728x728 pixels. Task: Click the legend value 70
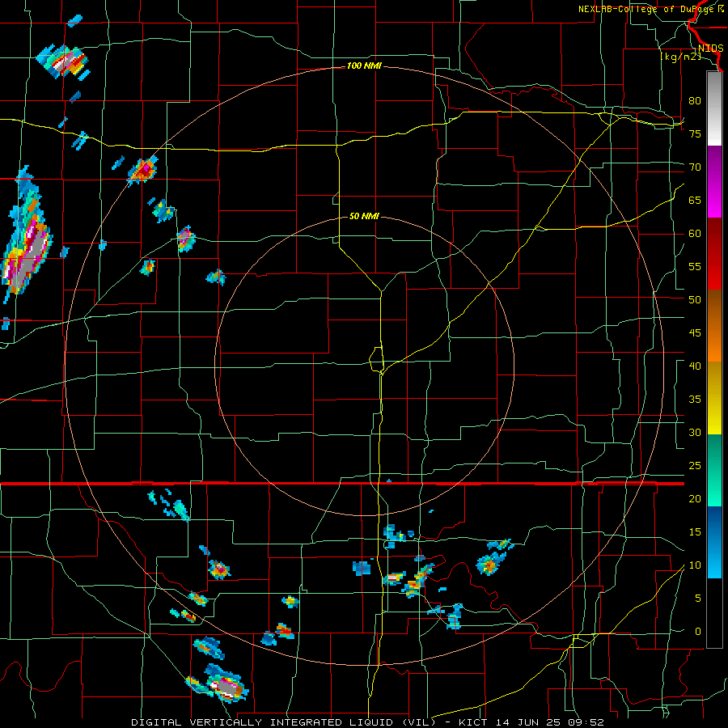tap(695, 167)
